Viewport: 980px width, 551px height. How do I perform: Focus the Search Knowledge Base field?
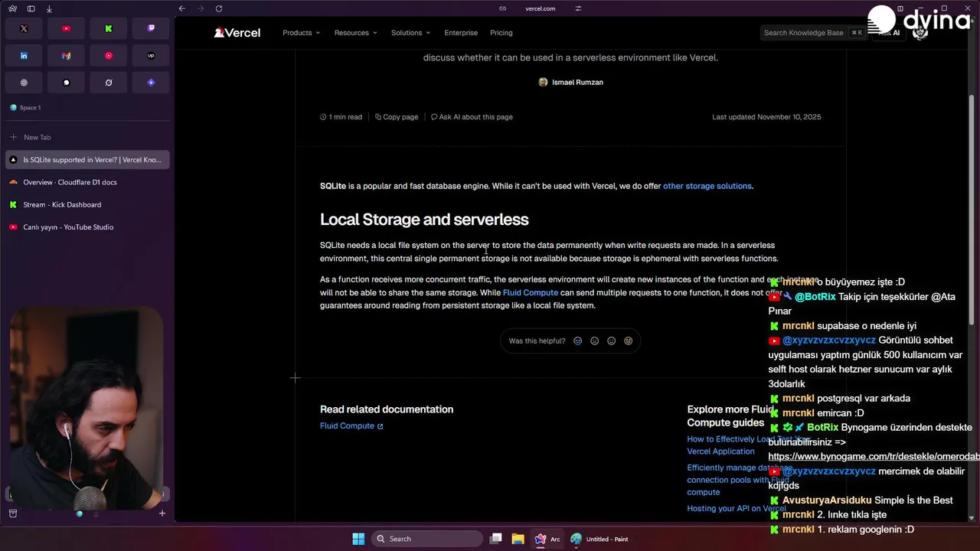tap(813, 33)
